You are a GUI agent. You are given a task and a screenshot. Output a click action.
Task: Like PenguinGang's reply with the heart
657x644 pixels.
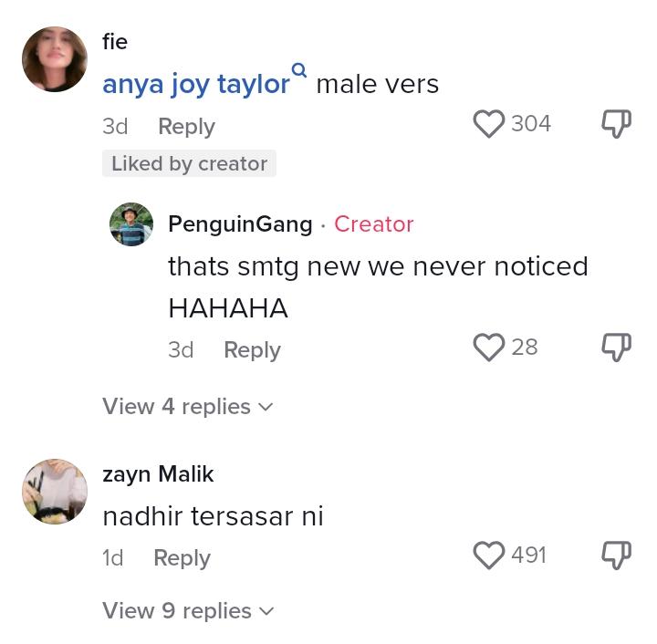[489, 348]
